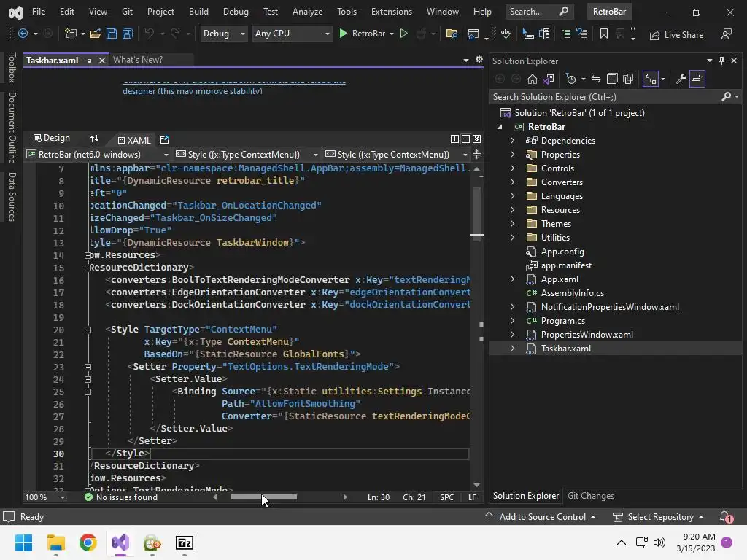The width and height of the screenshot is (747, 560).
Task: Toggle the file nesting view button
Action: [x=650, y=79]
